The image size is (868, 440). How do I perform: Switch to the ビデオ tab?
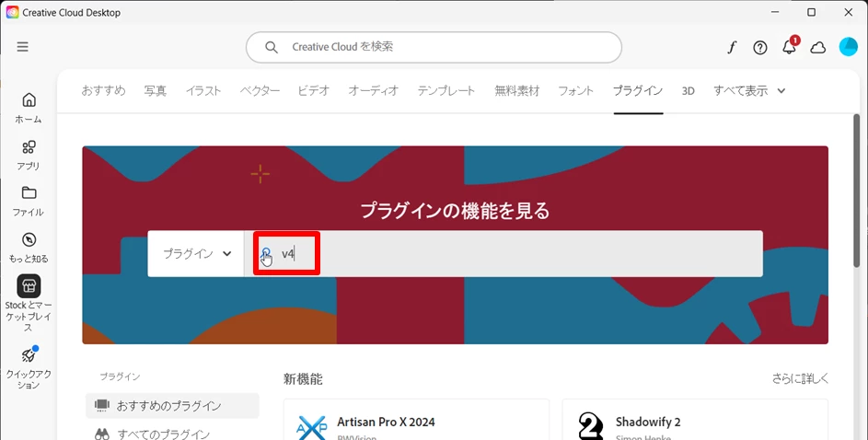314,91
